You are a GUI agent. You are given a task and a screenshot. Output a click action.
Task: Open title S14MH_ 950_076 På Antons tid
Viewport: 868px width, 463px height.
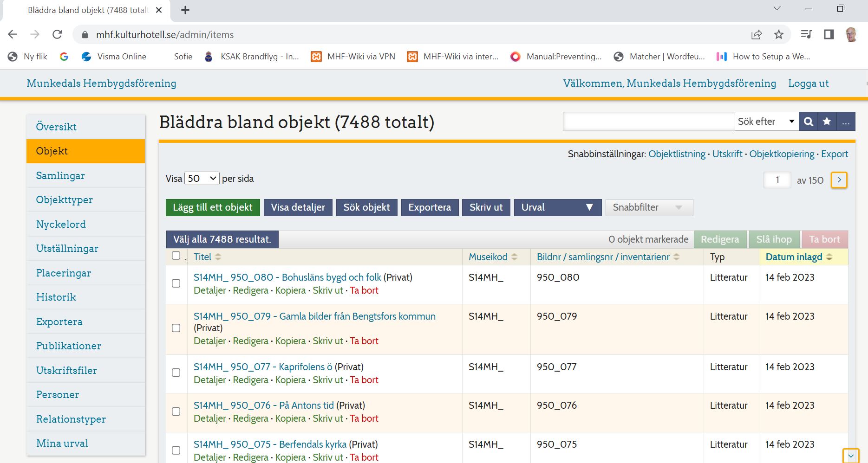click(264, 405)
